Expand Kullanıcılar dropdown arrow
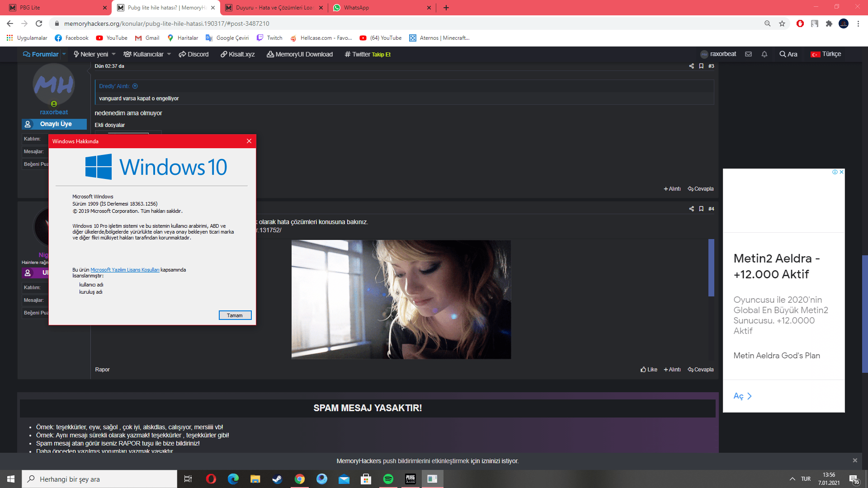 coord(169,54)
